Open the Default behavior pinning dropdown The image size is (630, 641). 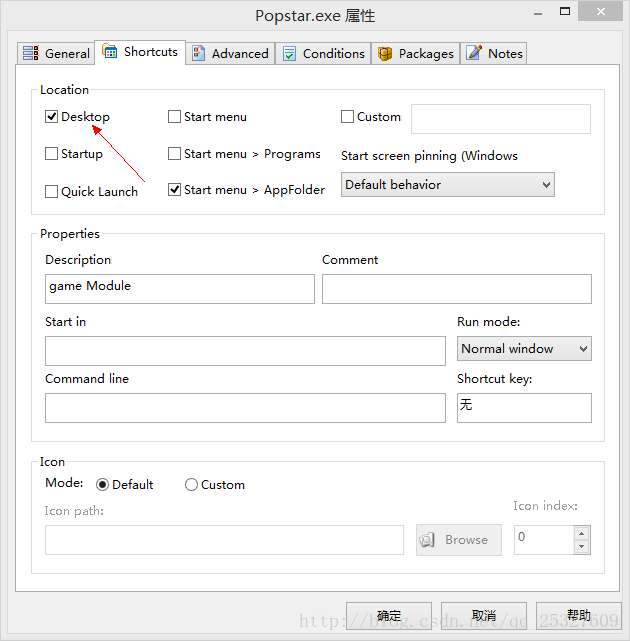(x=448, y=185)
